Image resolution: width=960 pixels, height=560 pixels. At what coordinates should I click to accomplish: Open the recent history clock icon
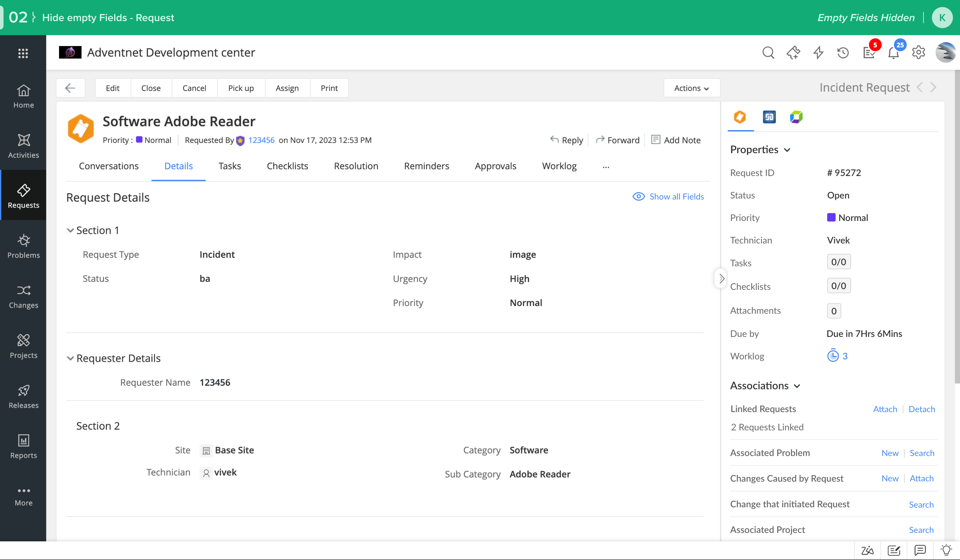843,53
